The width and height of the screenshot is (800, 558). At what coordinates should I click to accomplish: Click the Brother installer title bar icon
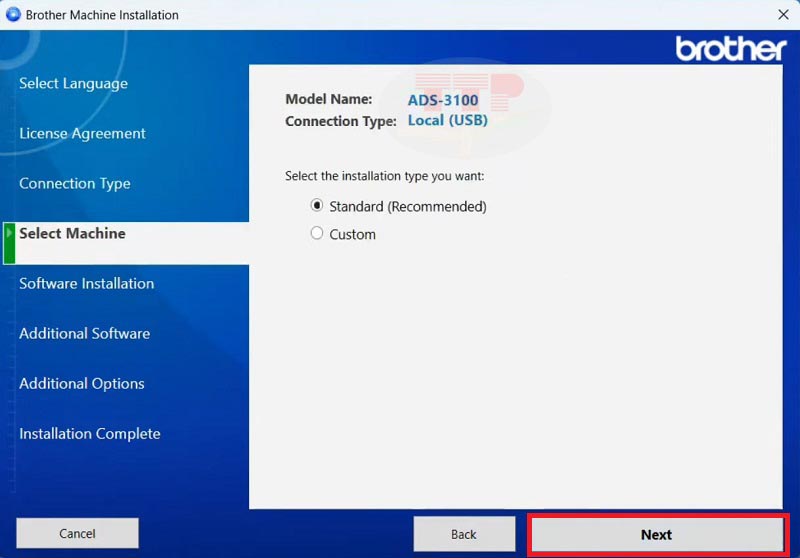(x=13, y=14)
